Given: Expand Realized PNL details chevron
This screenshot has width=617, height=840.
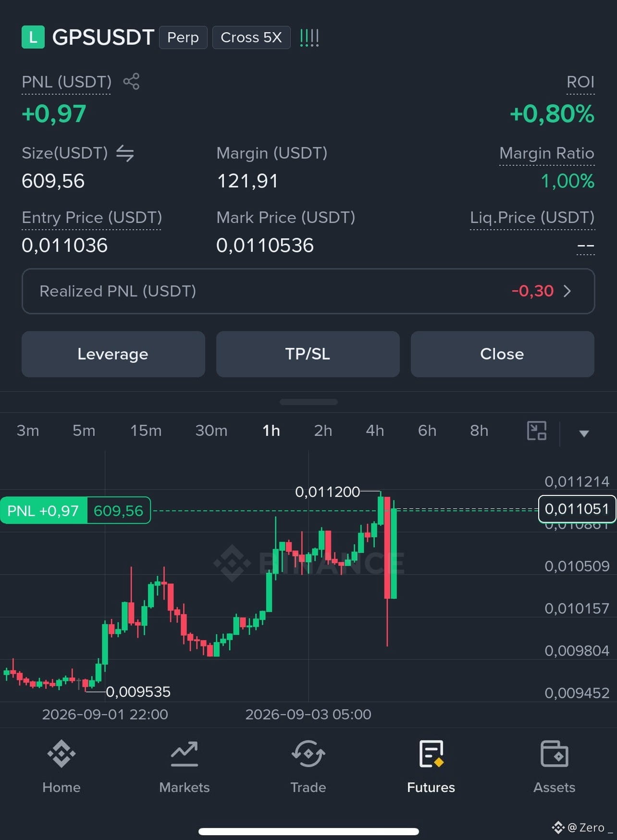Looking at the screenshot, I should pyautogui.click(x=567, y=291).
